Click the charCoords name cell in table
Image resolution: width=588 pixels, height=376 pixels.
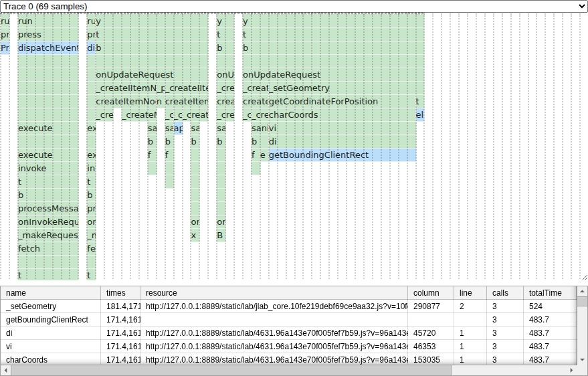coord(50,359)
